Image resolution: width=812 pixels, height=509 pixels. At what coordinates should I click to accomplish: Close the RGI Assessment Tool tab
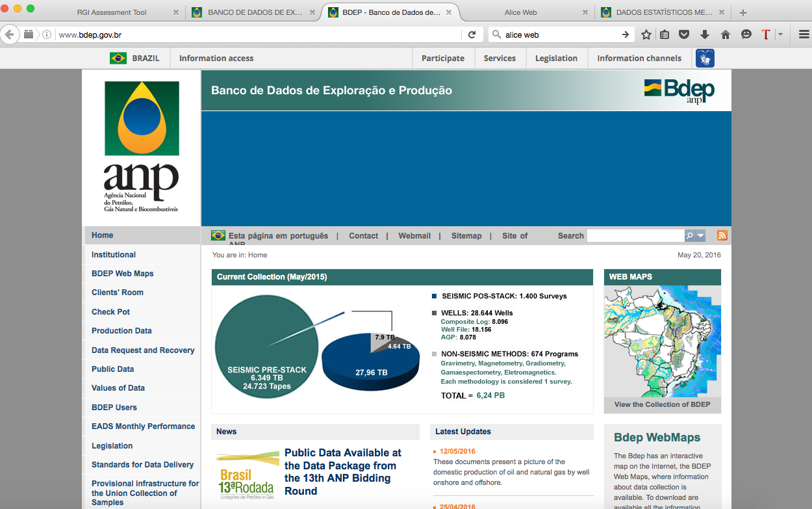pyautogui.click(x=176, y=12)
